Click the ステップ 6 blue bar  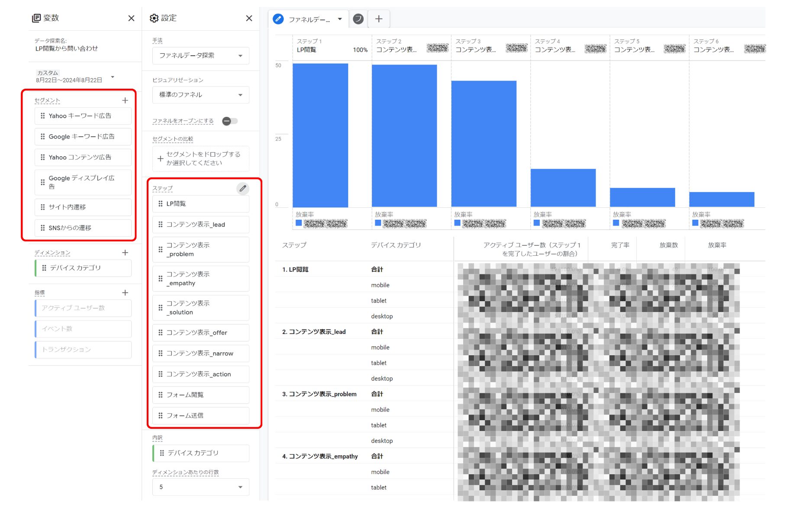click(x=722, y=199)
